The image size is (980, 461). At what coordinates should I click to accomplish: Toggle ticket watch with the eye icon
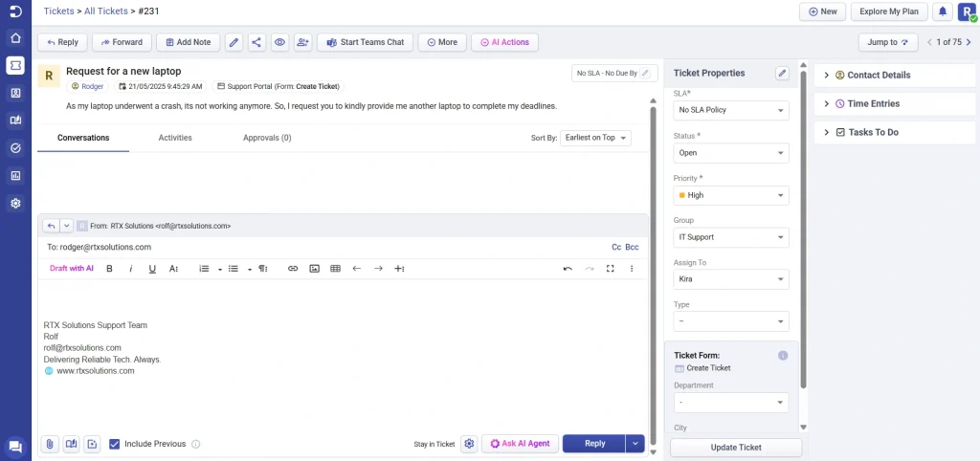tap(279, 42)
